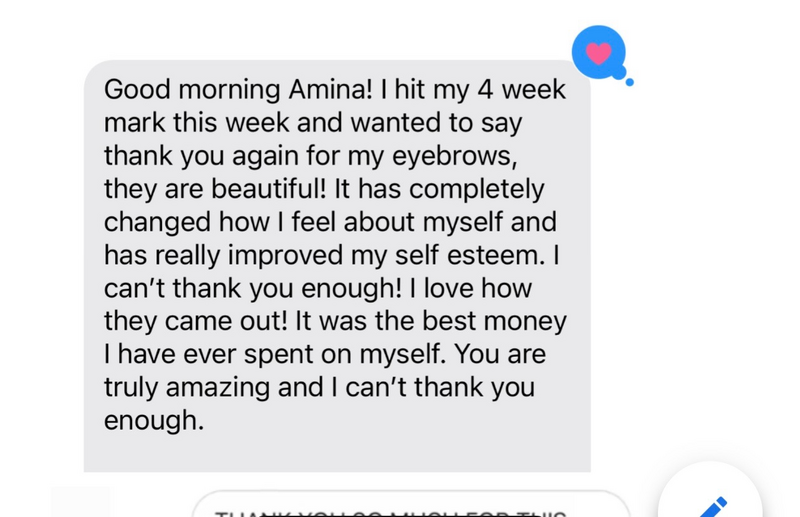Click 'truly amazing' near the message end
This screenshot has height=517, width=800.
187,388
